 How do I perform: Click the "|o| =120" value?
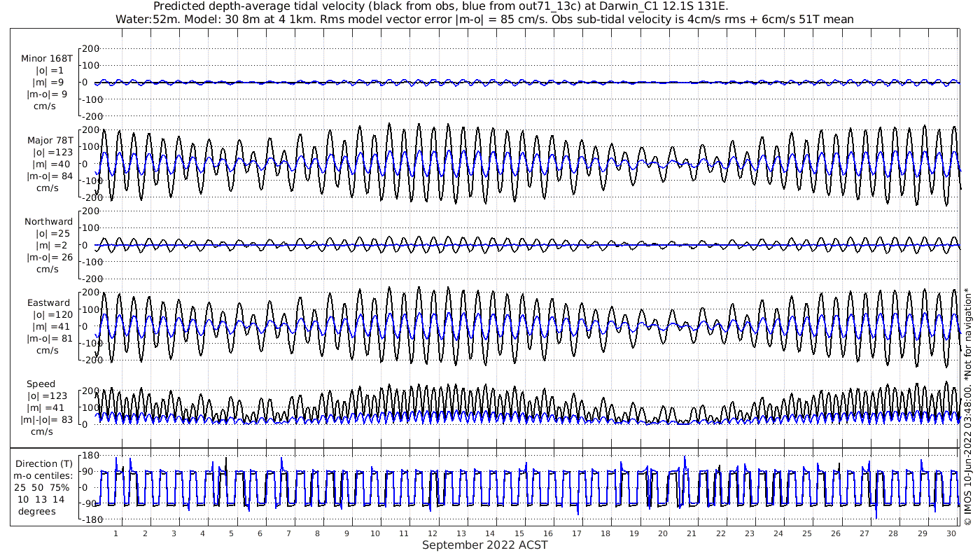point(52,314)
